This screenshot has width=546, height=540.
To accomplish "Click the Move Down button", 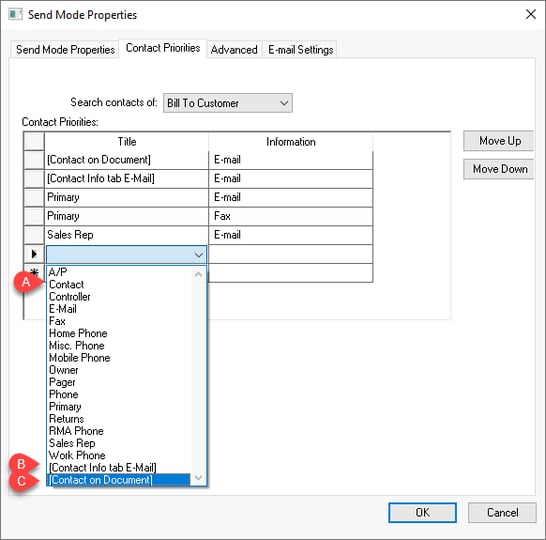I will 499,169.
